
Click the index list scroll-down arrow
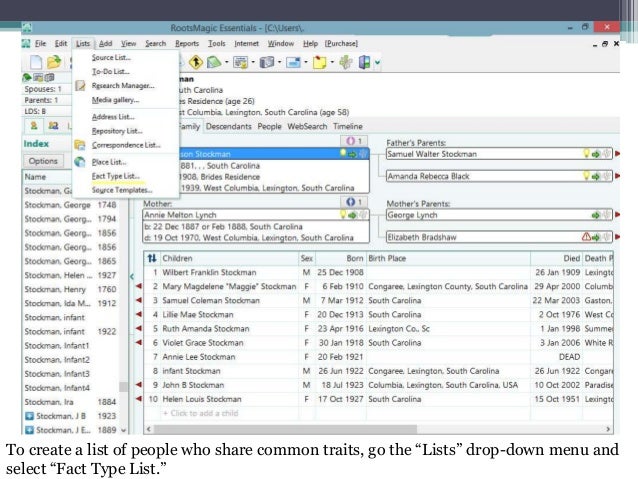tap(123, 430)
